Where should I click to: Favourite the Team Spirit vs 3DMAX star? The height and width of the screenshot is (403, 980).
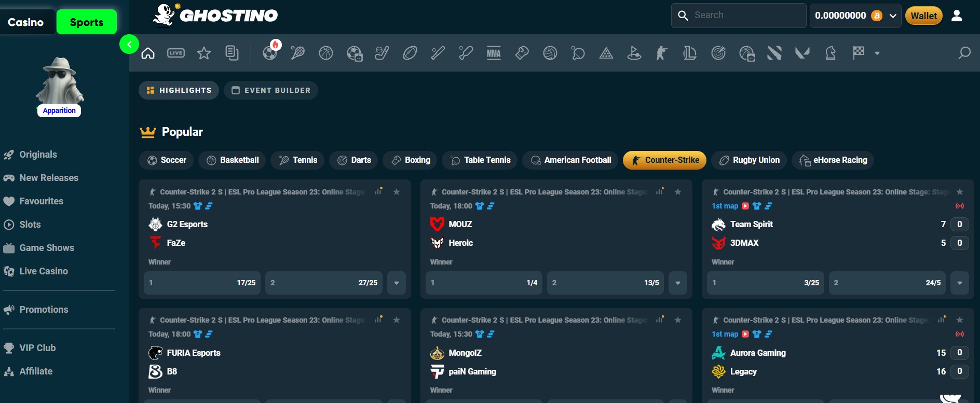[960, 192]
